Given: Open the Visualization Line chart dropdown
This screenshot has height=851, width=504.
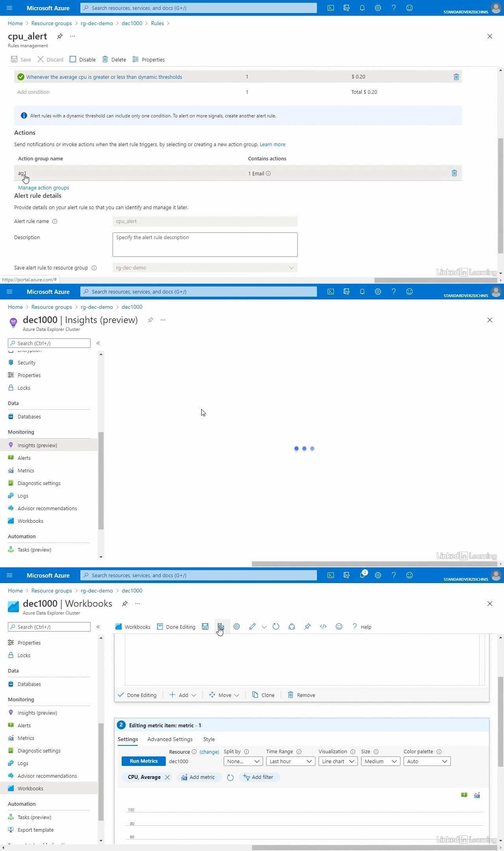Looking at the screenshot, I should 338,761.
